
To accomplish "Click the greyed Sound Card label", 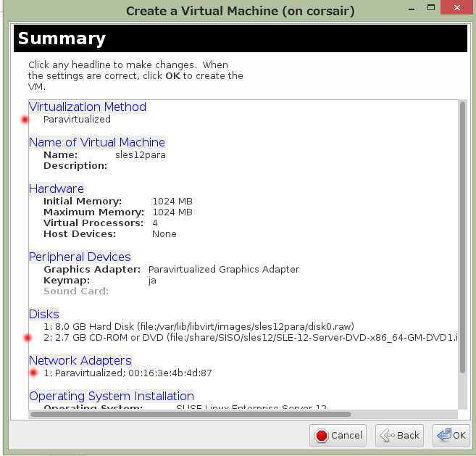I will (x=76, y=291).
